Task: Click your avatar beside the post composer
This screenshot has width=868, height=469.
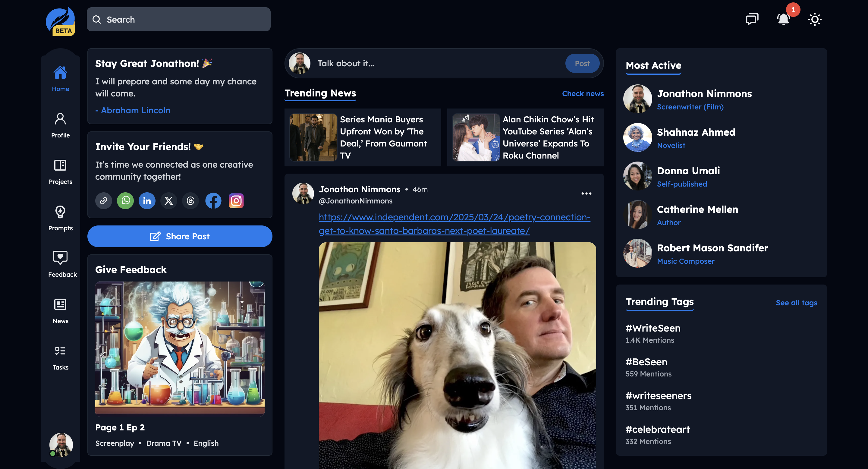Action: pyautogui.click(x=299, y=63)
